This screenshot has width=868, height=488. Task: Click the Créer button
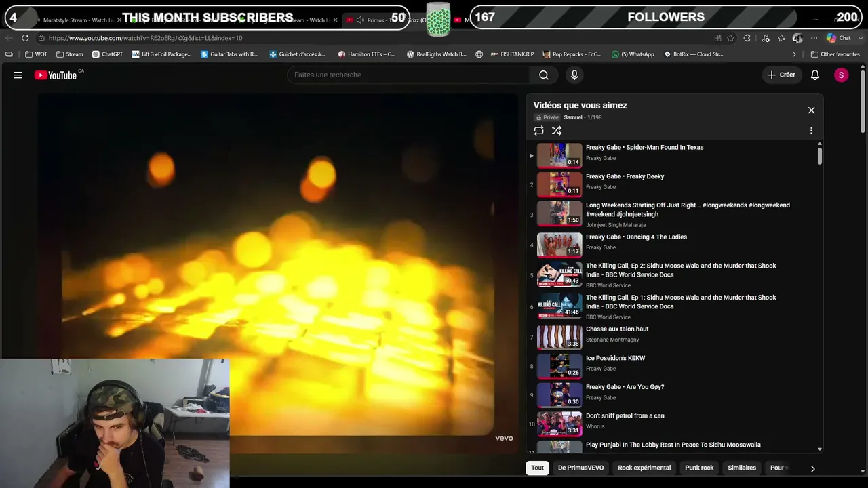781,75
